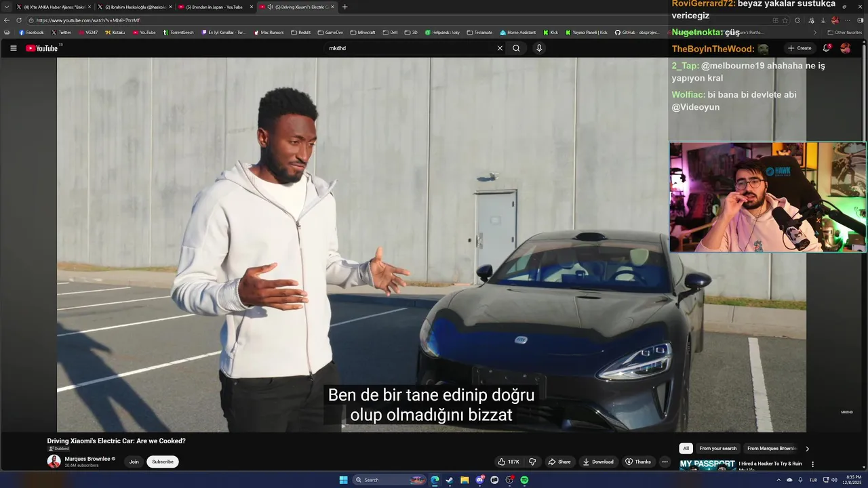868x488 pixels.
Task: Open Windows Start menu
Action: (343, 480)
